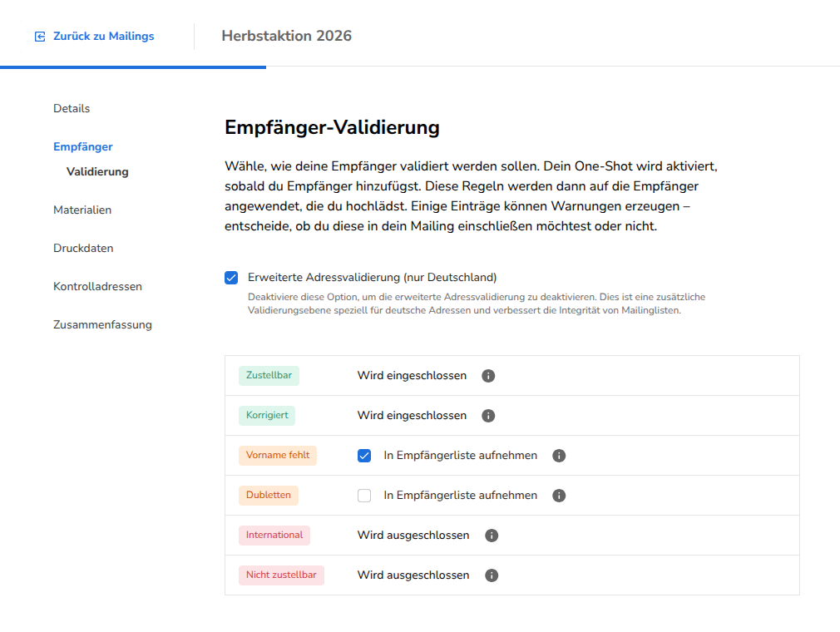
Task: Click the Nicht zustellbar badge
Action: tap(281, 575)
